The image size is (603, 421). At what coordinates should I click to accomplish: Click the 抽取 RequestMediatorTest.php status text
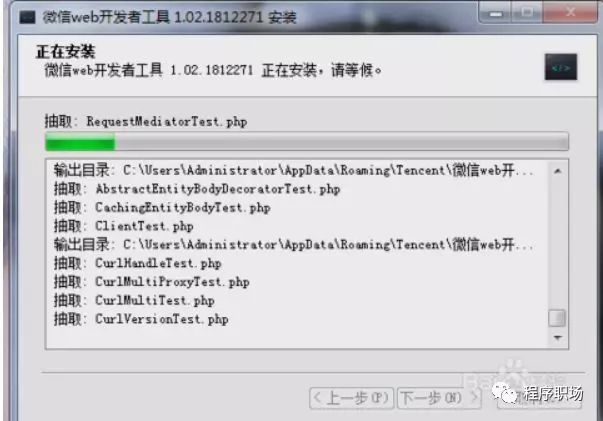(x=146, y=121)
